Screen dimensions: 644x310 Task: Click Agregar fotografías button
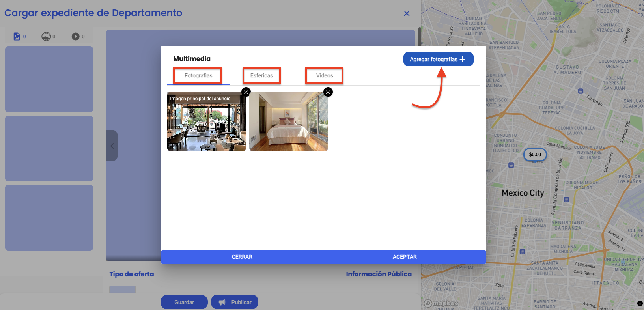tap(438, 59)
